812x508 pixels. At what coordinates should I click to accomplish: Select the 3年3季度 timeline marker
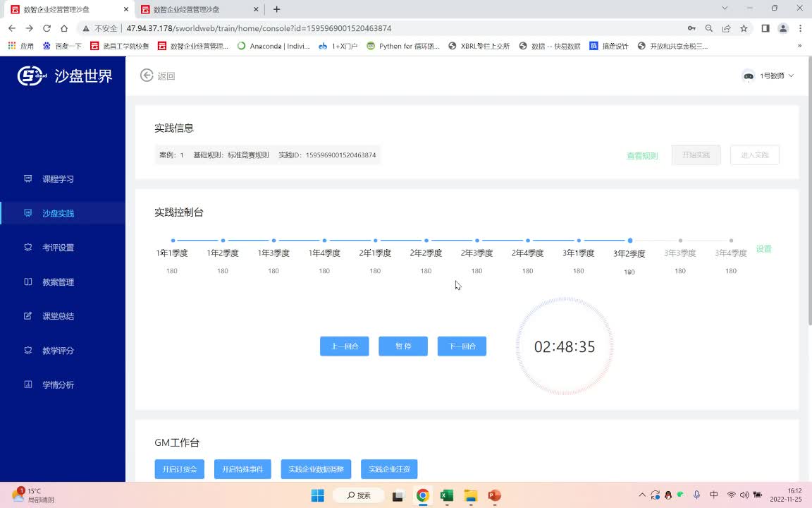coord(680,241)
